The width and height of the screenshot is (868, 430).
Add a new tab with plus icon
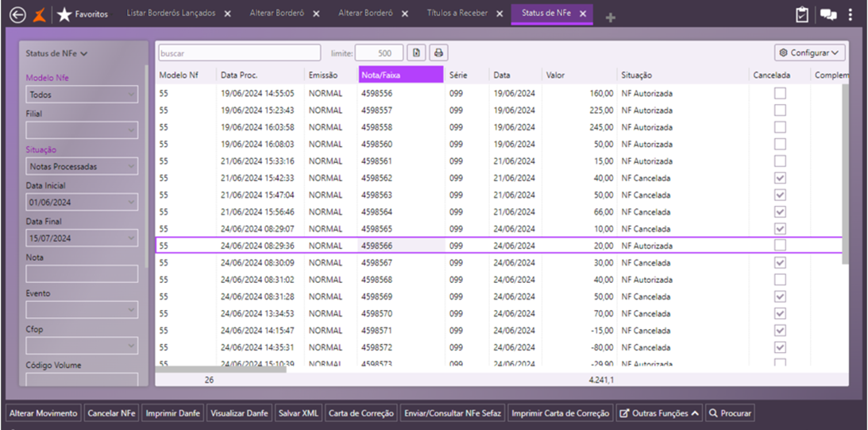coord(610,17)
